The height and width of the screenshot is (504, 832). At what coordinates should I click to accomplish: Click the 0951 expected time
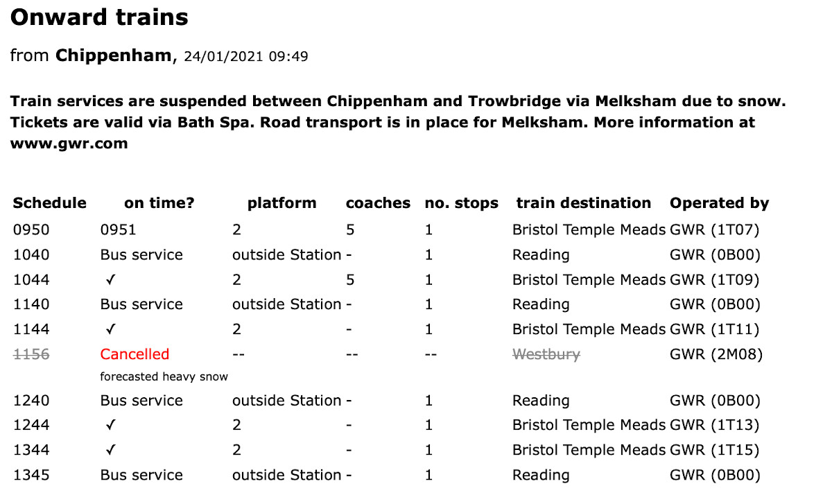coord(118,230)
